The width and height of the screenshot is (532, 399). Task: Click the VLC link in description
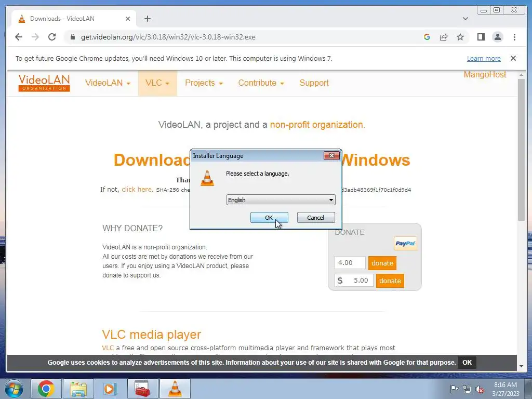coord(108,348)
